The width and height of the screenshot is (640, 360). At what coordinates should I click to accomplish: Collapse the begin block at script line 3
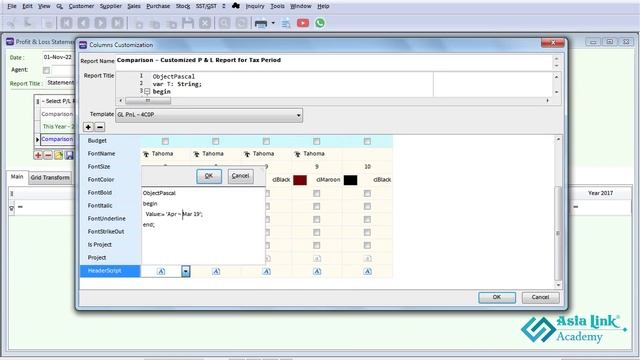pos(147,91)
